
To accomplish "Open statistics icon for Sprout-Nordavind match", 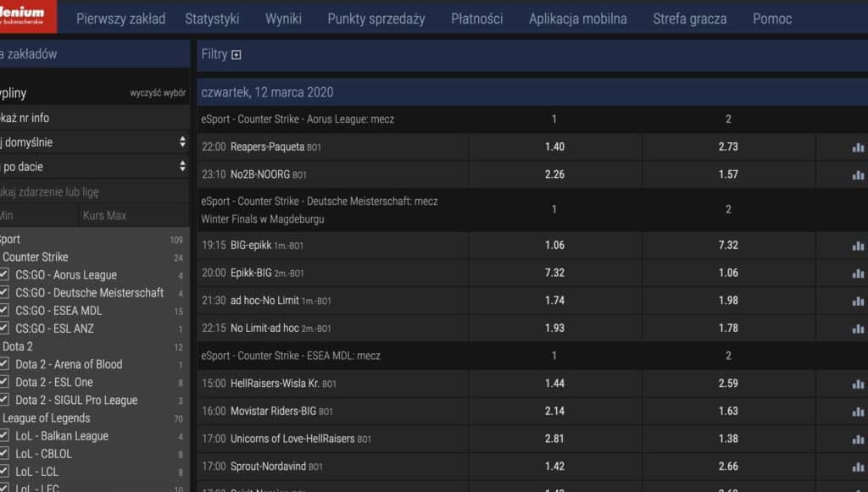I will [858, 467].
